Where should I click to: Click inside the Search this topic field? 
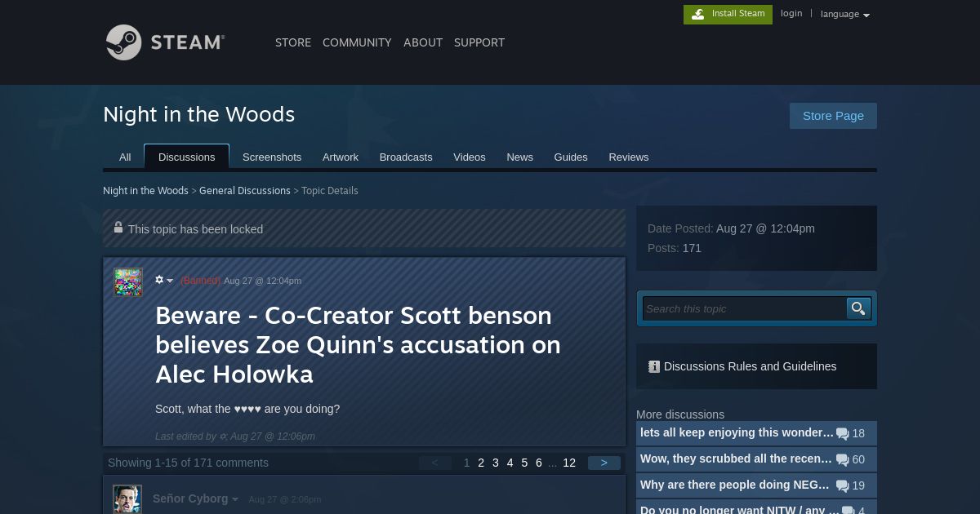744,308
